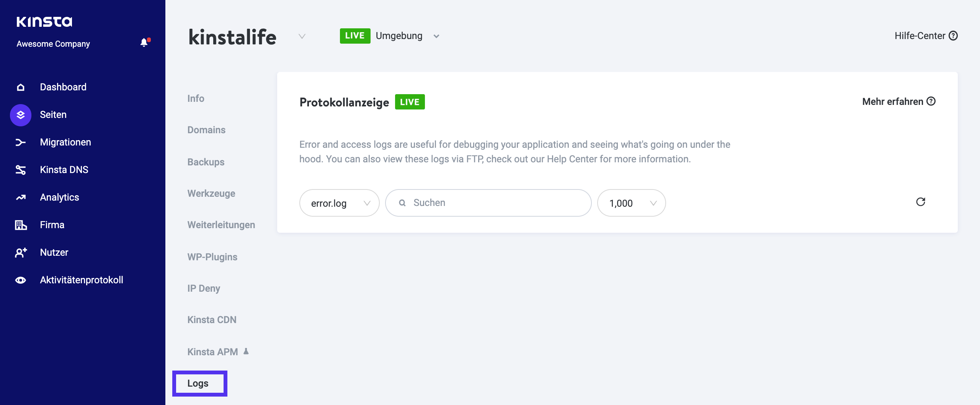
Task: Click the Hilfe-Center link
Action: click(926, 36)
